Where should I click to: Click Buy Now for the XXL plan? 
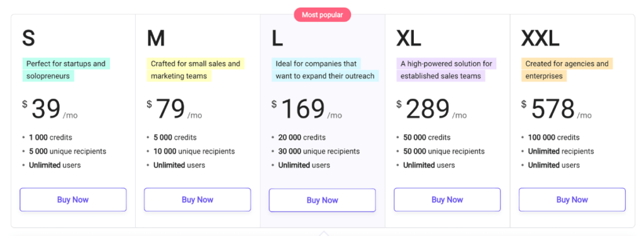[572, 200]
